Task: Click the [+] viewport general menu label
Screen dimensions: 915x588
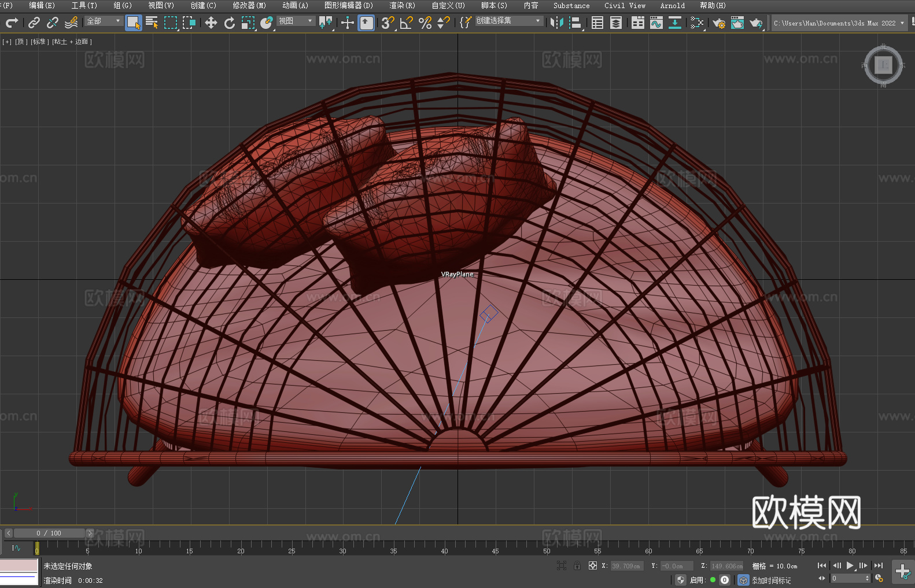Action: pyautogui.click(x=7, y=42)
